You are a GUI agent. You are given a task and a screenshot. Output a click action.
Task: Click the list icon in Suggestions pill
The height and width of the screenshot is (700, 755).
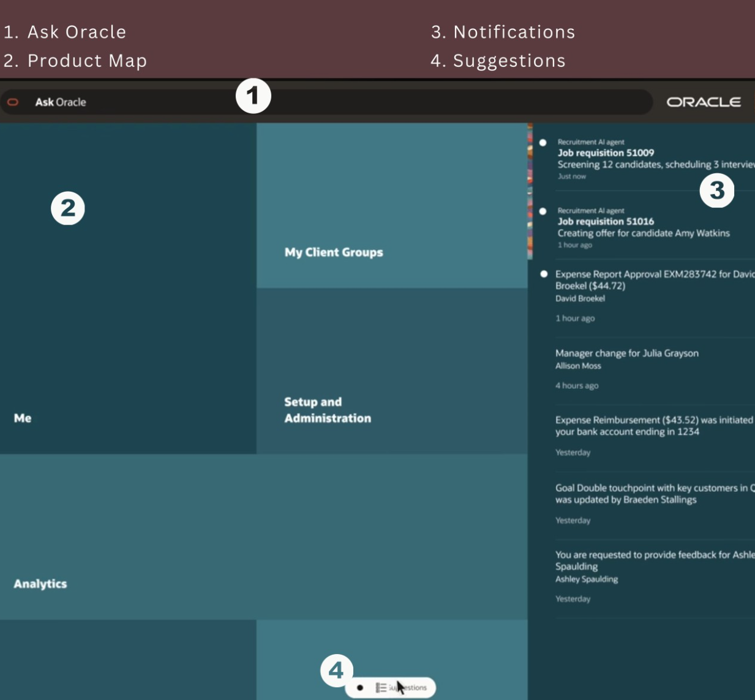pos(381,688)
